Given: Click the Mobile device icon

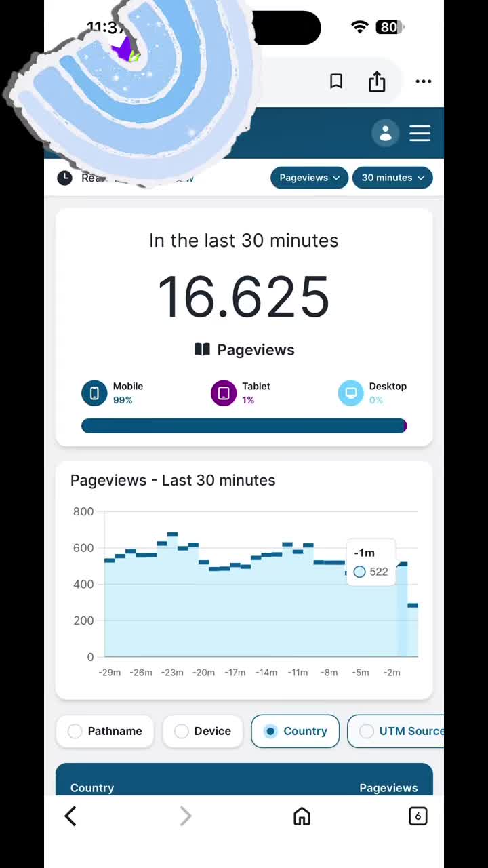Looking at the screenshot, I should point(94,393).
